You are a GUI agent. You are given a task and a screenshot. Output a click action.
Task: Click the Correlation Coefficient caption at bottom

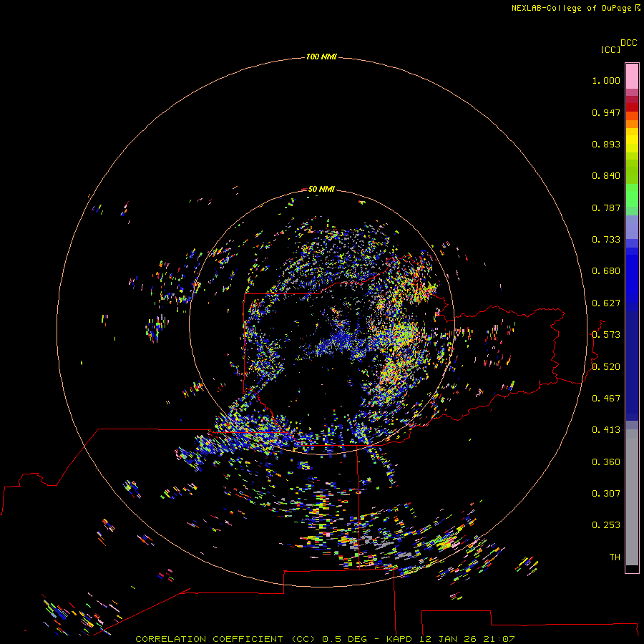(325, 639)
